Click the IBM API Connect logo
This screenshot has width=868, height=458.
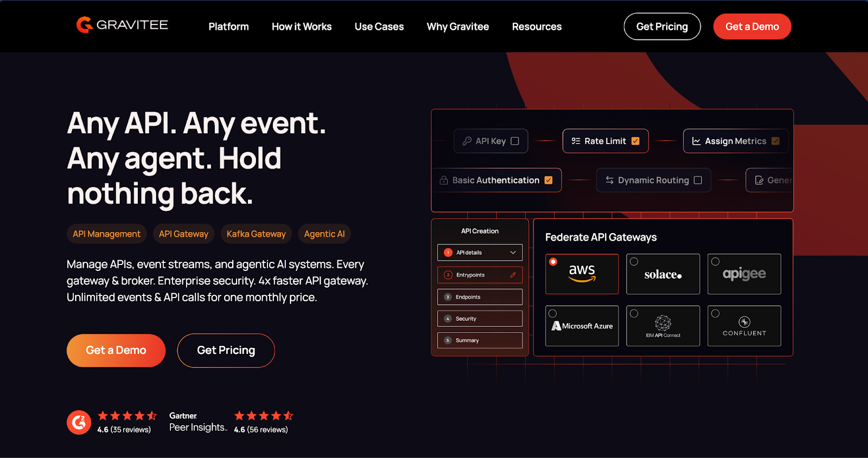(x=663, y=326)
